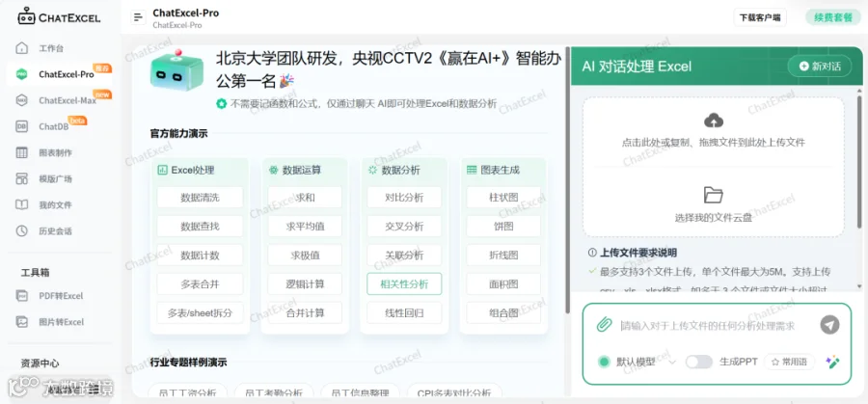The width and height of the screenshot is (868, 404).
Task: Click the Excel处理 chart header icon
Action: tap(162, 170)
